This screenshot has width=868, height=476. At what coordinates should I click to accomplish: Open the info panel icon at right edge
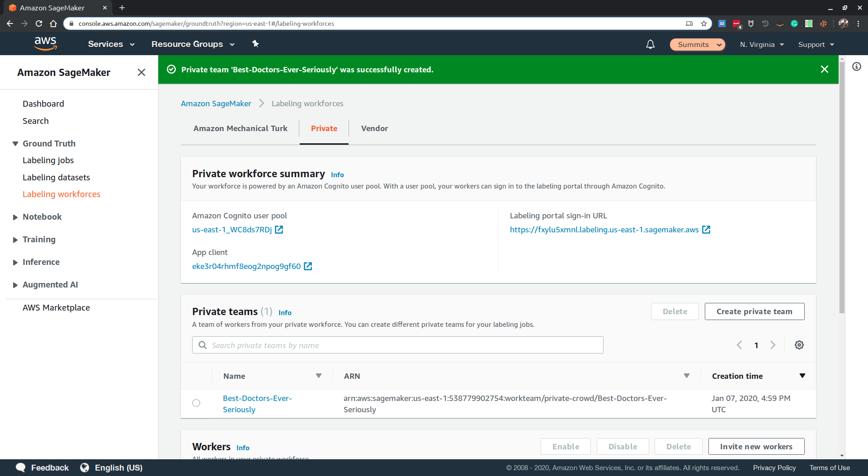coord(857,67)
